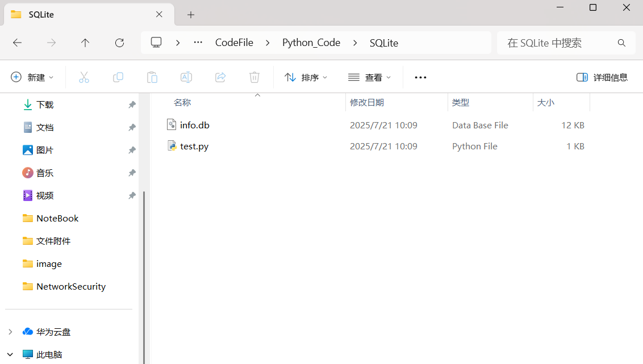This screenshot has height=364, width=643.
Task: Collapse the 此电脑 tree node
Action: pos(10,354)
